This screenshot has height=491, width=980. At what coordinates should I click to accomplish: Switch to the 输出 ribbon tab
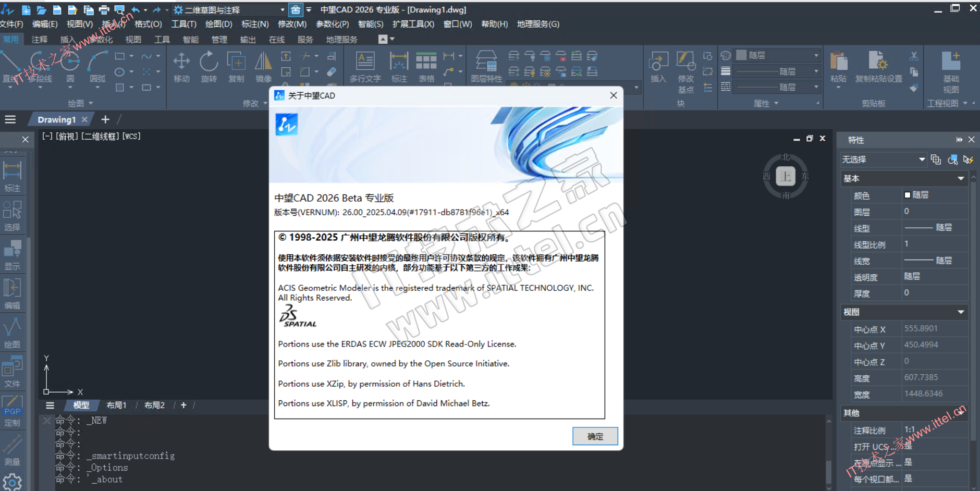[x=248, y=40]
